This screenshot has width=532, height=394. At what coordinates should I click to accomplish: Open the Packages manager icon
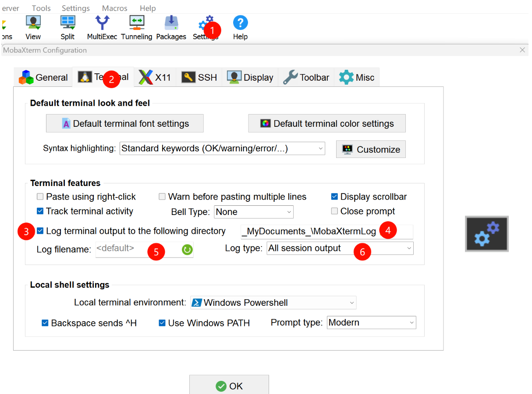click(x=171, y=28)
